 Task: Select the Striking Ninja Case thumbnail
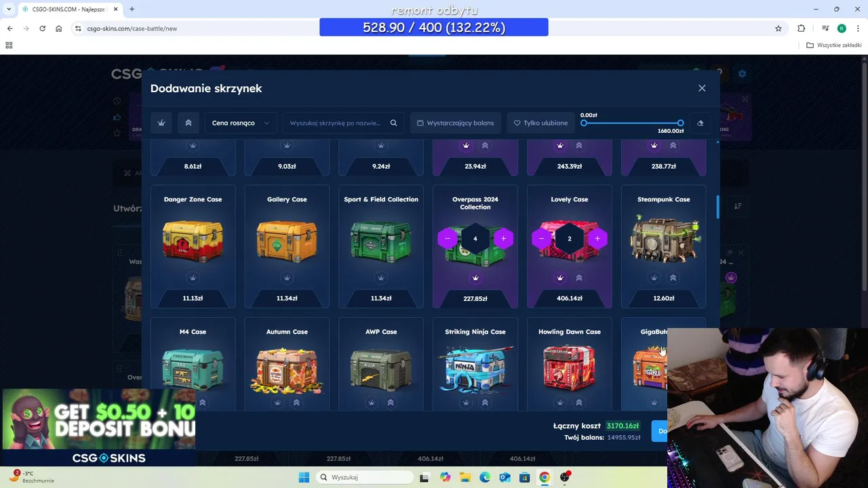475,368
